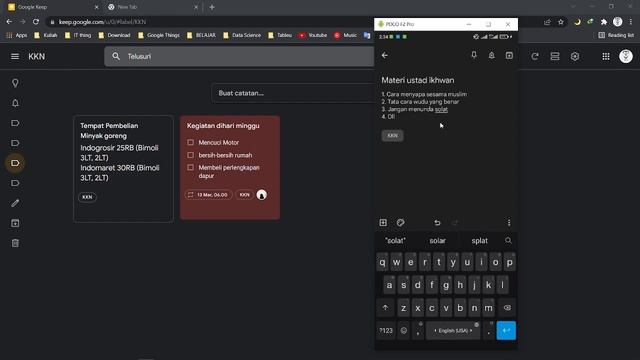Check the bersih-bersih rumah checkbox

191,155
